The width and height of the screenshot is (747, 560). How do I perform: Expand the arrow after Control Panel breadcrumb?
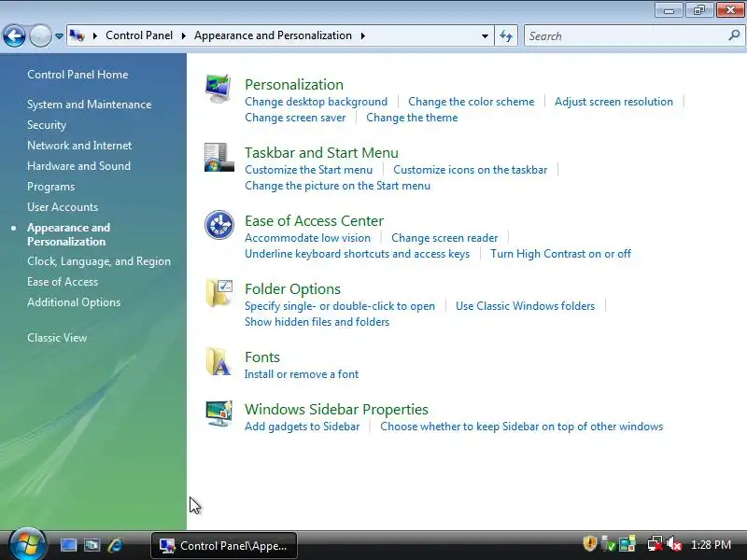pos(183,35)
